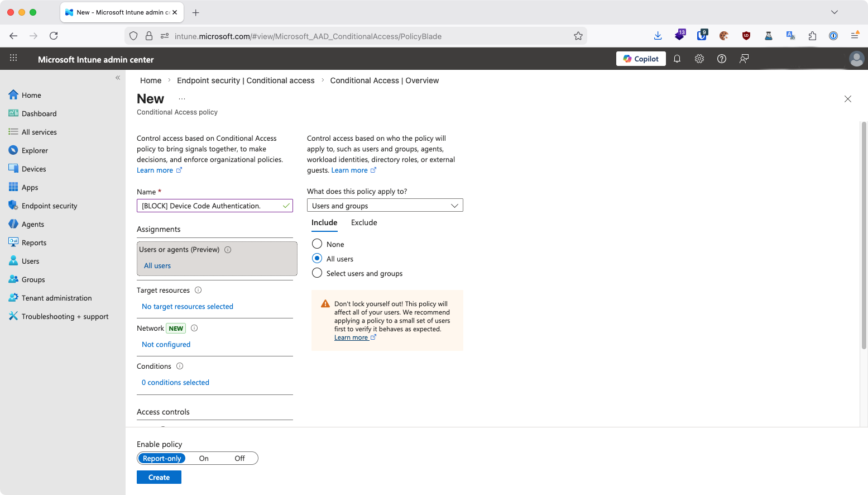The image size is (868, 495).
Task: Go to Endpoint security | Conditional access breadcrumb
Action: coord(246,80)
